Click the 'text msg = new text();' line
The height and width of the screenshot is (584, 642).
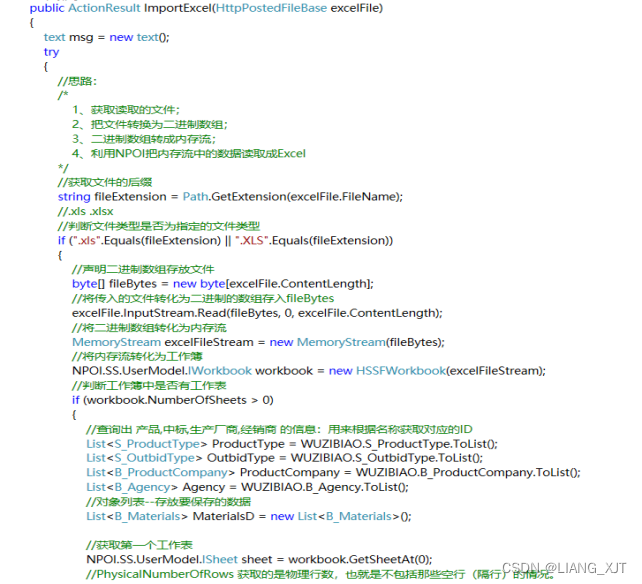(106, 37)
